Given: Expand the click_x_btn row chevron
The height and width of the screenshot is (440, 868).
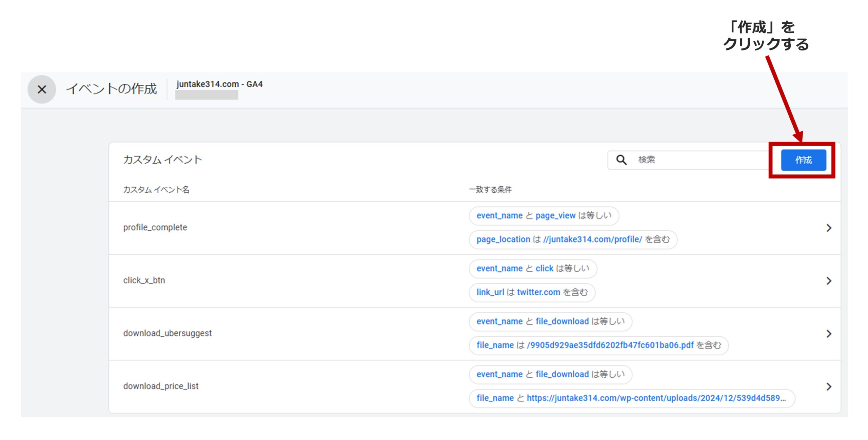Looking at the screenshot, I should [x=829, y=281].
